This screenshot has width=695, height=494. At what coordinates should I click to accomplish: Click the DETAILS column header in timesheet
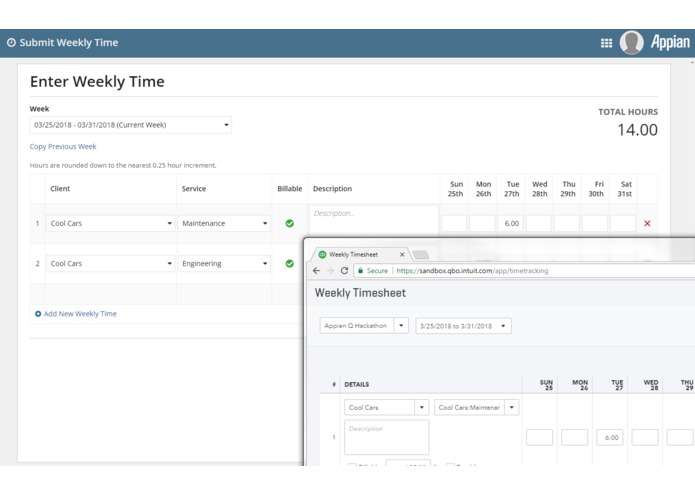(356, 385)
